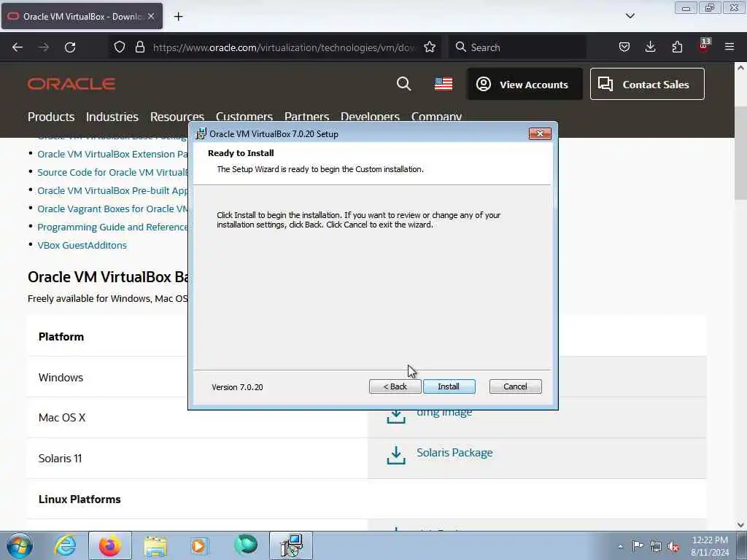Open the Partners menu
This screenshot has width=747, height=560.
click(x=307, y=117)
